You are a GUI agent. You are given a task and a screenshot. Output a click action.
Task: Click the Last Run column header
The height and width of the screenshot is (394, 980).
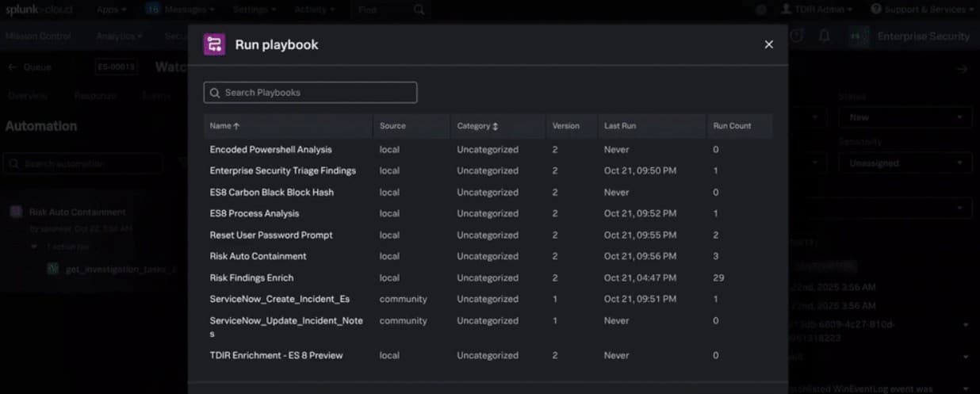[619, 126]
